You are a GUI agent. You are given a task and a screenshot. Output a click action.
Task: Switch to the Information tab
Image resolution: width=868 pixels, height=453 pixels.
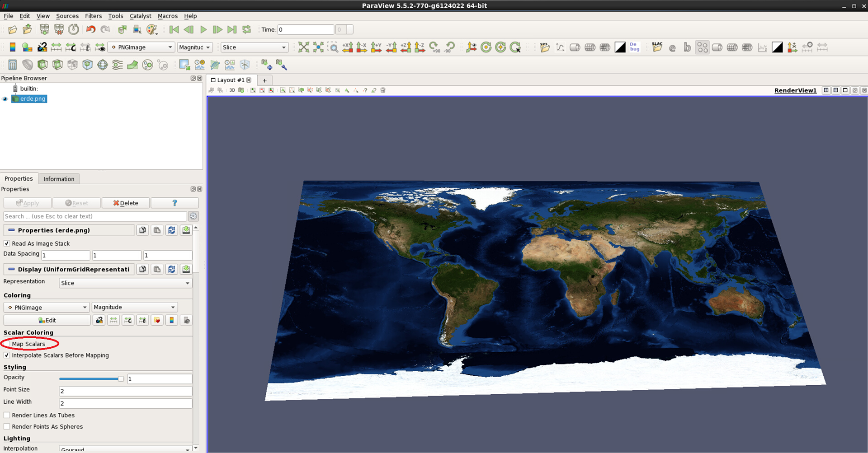(59, 179)
